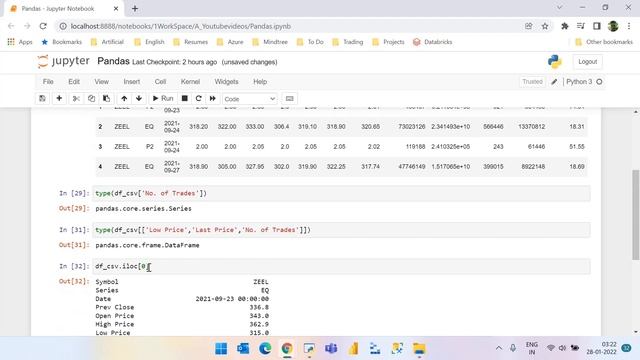Copy selected cells icon
Screen dimensions: 640x360
coord(91,98)
